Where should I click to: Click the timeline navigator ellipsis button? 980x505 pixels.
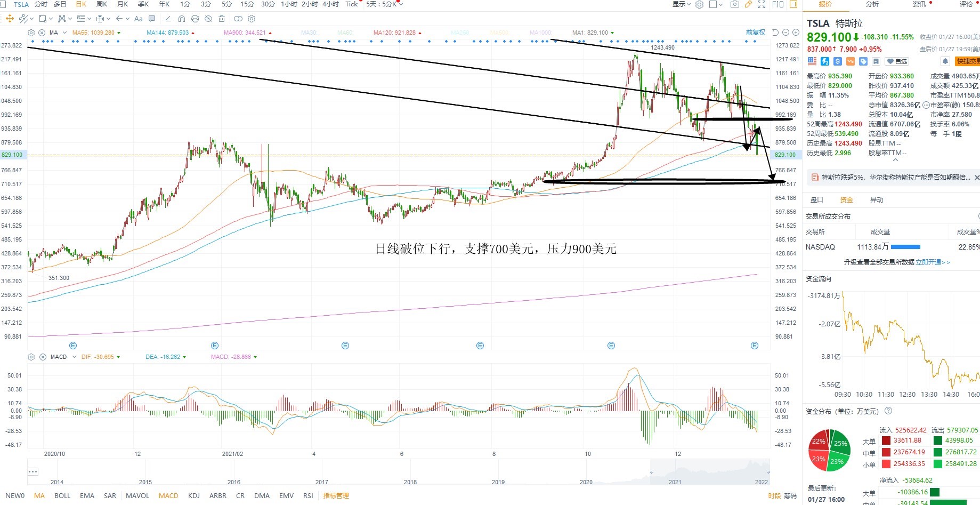click(33, 471)
